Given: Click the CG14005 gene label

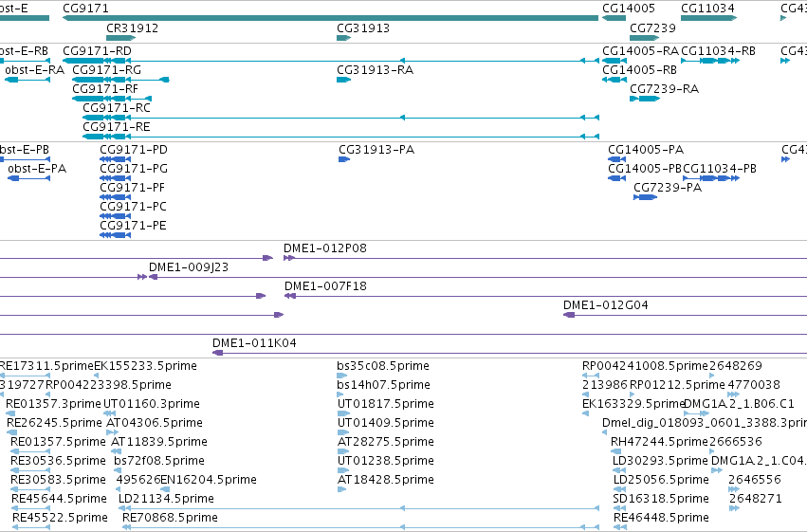Looking at the screenshot, I should [x=629, y=9].
